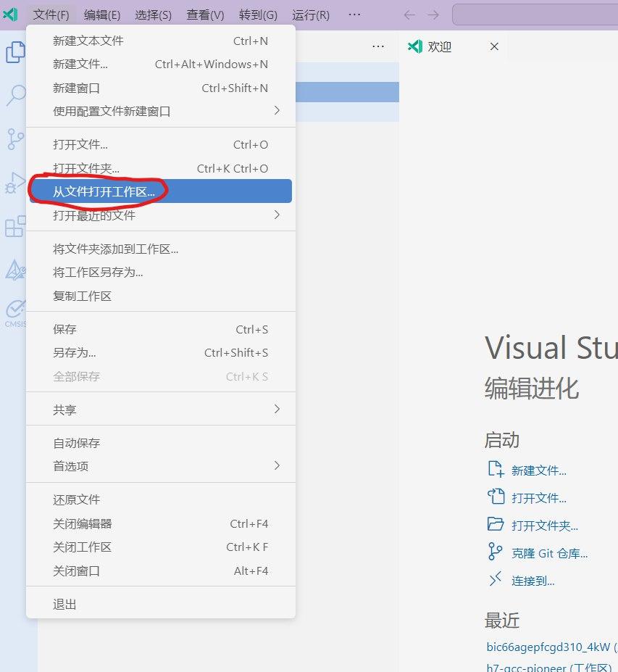Open the CMSIS view in activity bar
This screenshot has width=618, height=672.
point(16,314)
